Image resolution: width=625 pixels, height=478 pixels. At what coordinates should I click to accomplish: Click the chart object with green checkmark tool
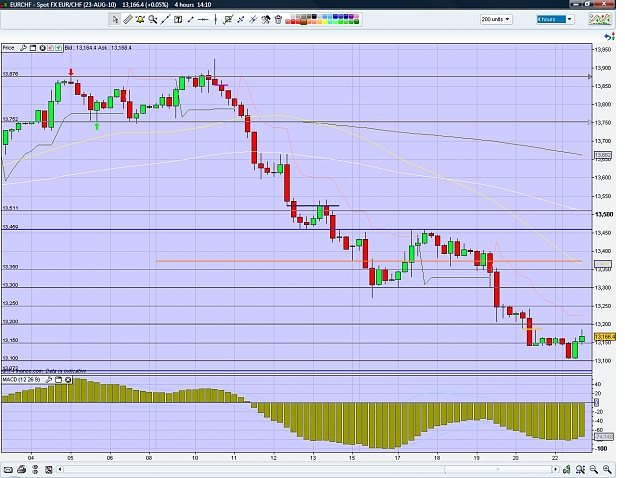click(x=228, y=19)
